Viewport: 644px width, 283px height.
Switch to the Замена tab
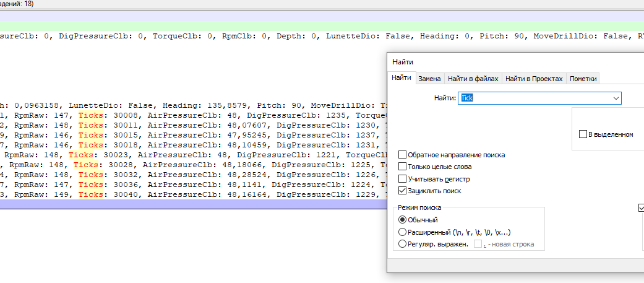[429, 79]
